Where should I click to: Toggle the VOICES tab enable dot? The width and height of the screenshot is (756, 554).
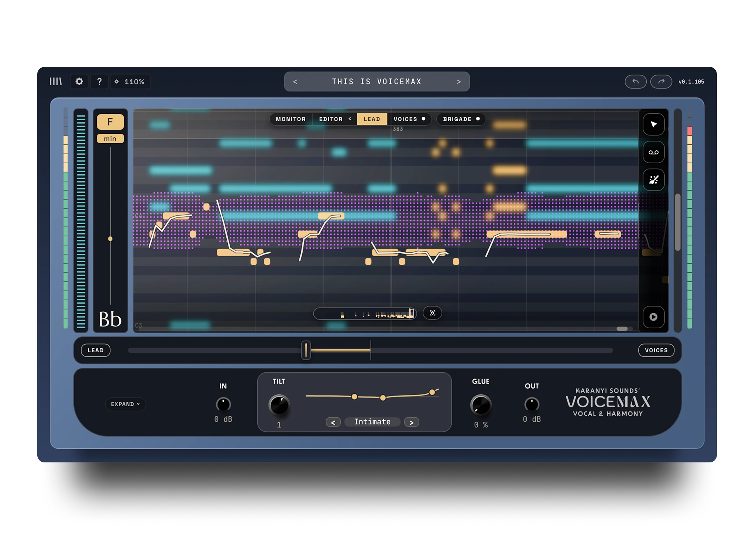[x=423, y=119]
